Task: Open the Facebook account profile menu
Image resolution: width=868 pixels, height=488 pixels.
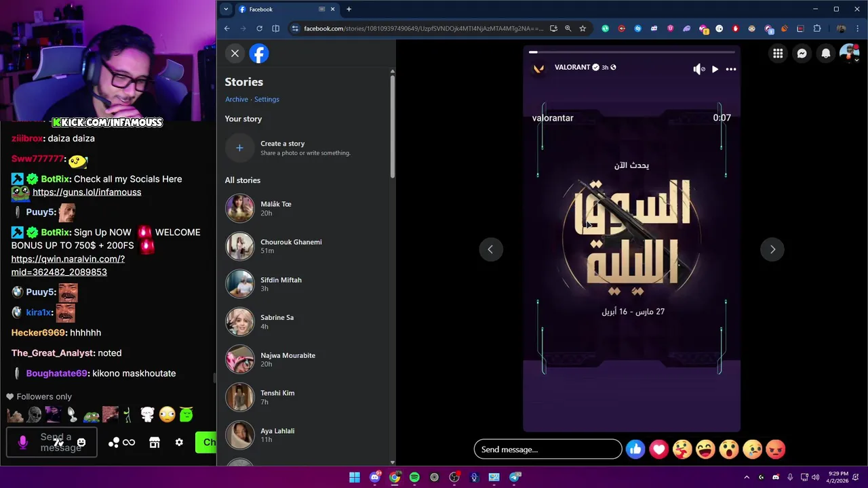Action: pyautogui.click(x=849, y=54)
